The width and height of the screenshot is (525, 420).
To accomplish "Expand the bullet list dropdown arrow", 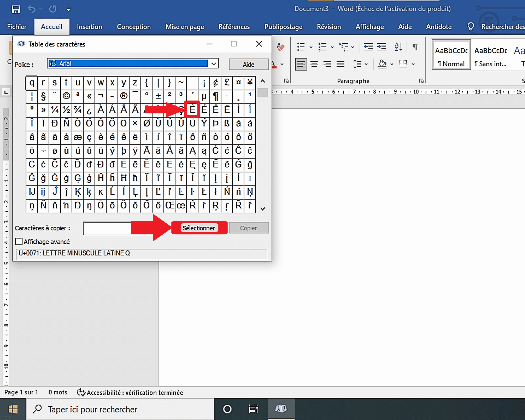I will tap(311, 48).
